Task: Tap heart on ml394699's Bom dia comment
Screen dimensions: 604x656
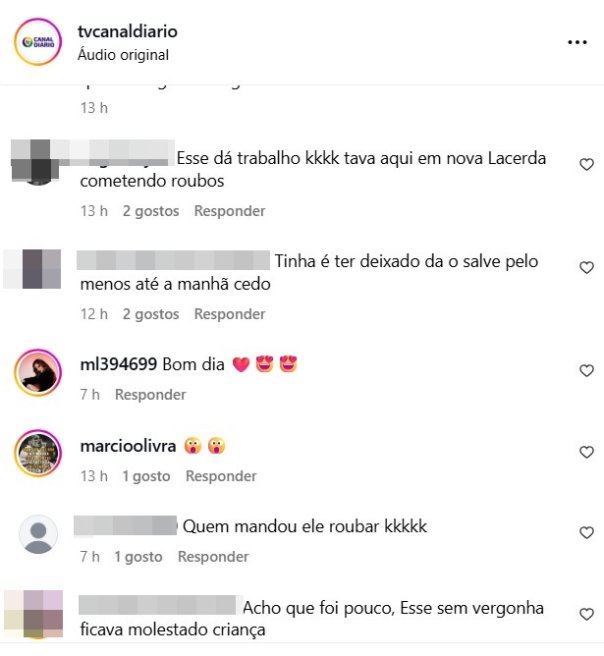Action: point(586,370)
